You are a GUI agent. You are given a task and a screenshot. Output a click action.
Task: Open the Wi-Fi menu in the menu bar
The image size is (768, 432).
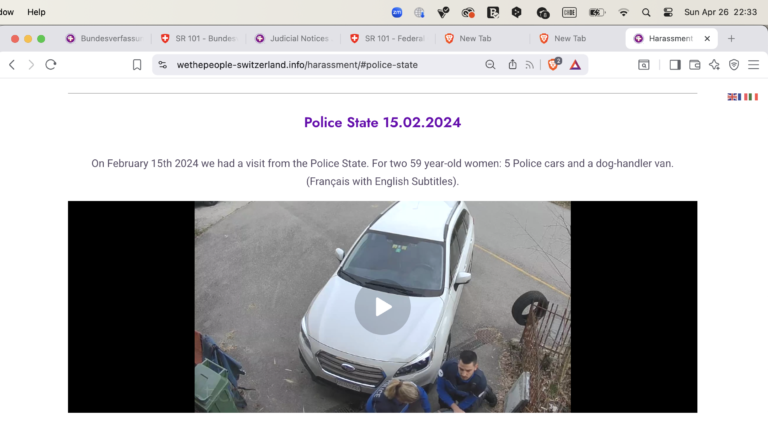coord(624,12)
